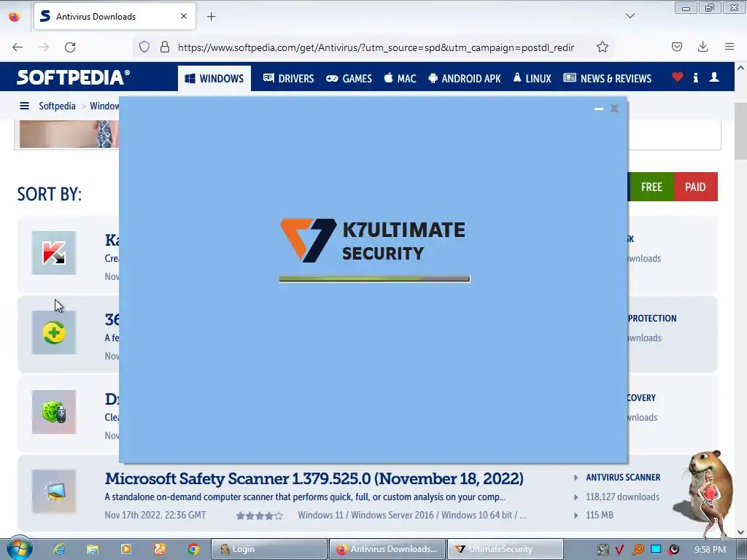Image resolution: width=747 pixels, height=560 pixels.
Task: Filter listings by PAID
Action: pos(695,187)
